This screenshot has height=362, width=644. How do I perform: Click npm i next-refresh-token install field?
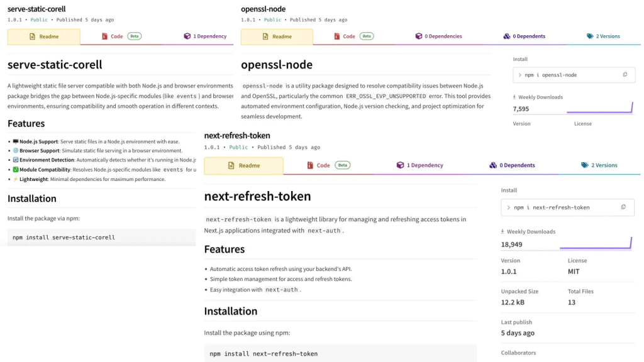tap(568, 207)
